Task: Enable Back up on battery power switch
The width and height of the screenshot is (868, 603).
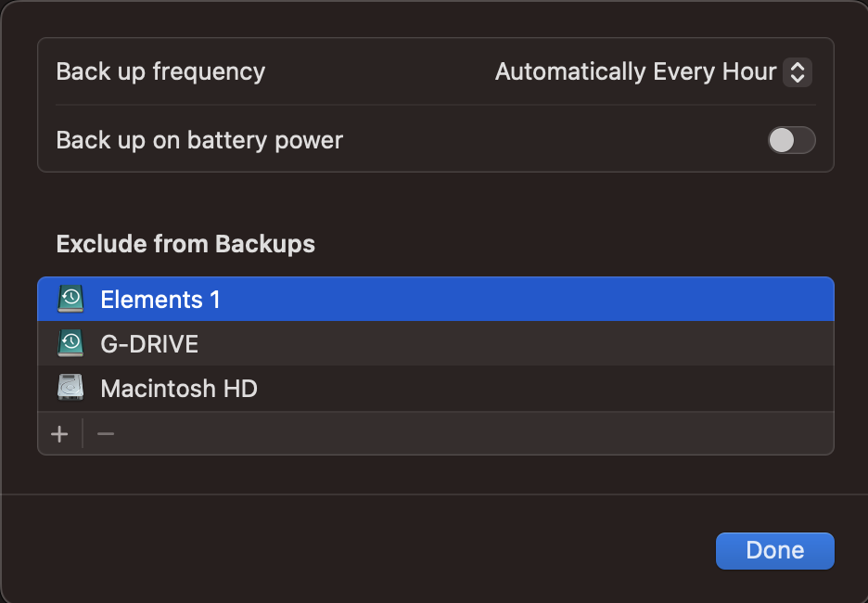Action: tap(791, 140)
